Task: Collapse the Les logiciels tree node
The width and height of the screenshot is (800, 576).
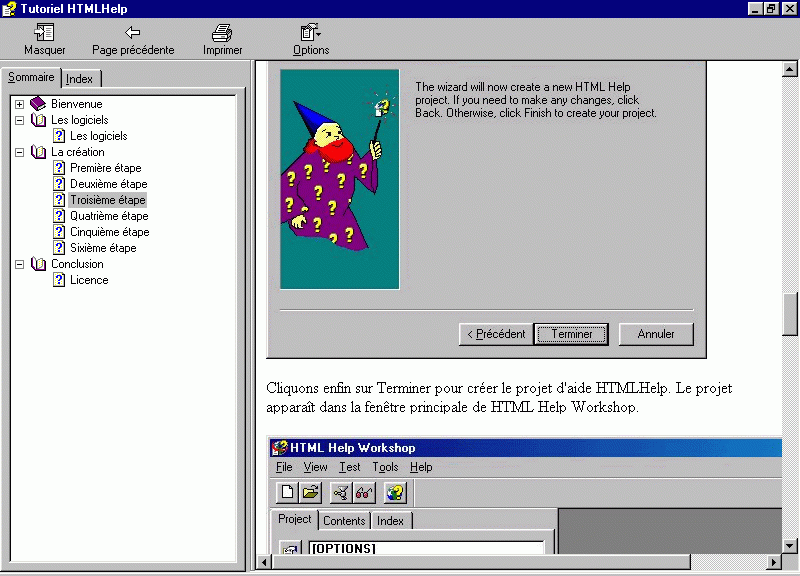Action: 19,120
